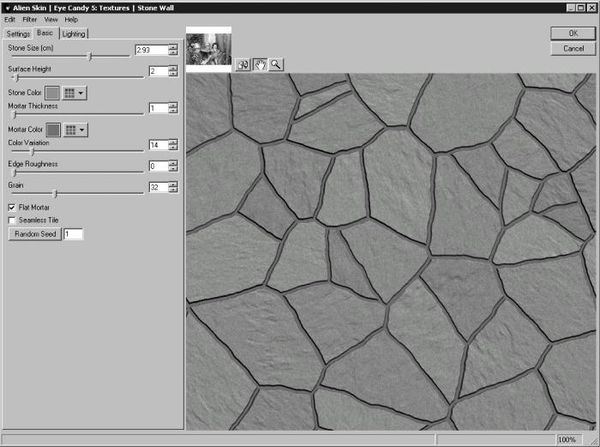Open the Filter menu
The height and width of the screenshot is (447, 600).
[29, 19]
